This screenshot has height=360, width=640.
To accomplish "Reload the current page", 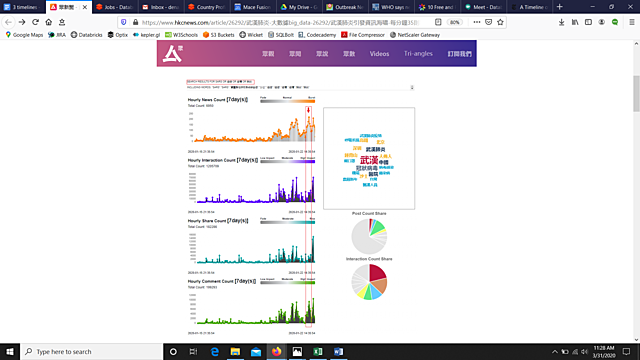I will pyautogui.click(x=36, y=22).
